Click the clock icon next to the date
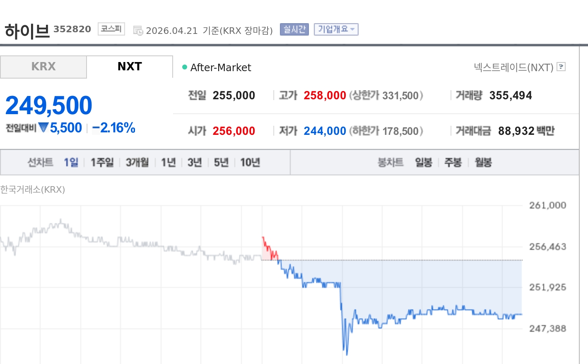This screenshot has height=364, width=588. point(138,29)
